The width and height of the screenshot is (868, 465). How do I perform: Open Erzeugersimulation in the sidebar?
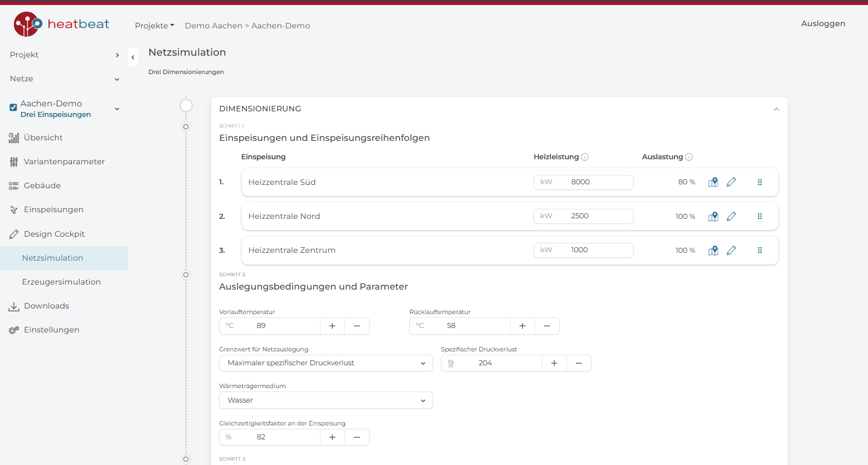pos(61,282)
